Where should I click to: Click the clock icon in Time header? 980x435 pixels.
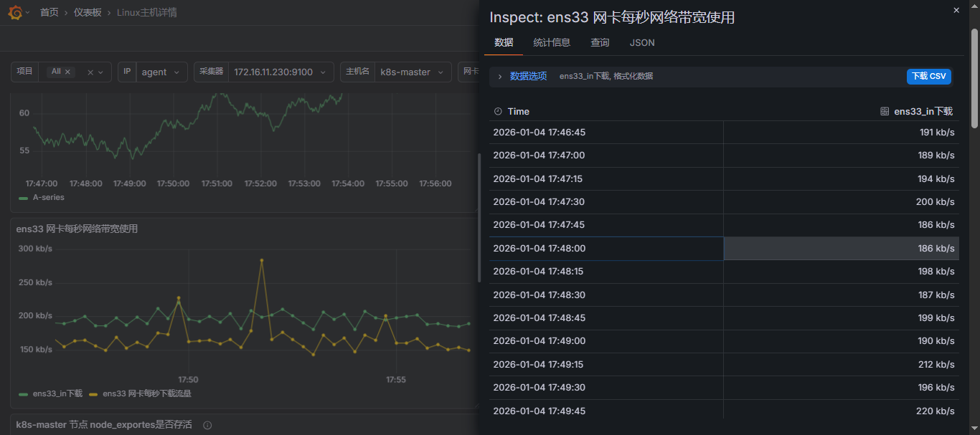pos(498,112)
